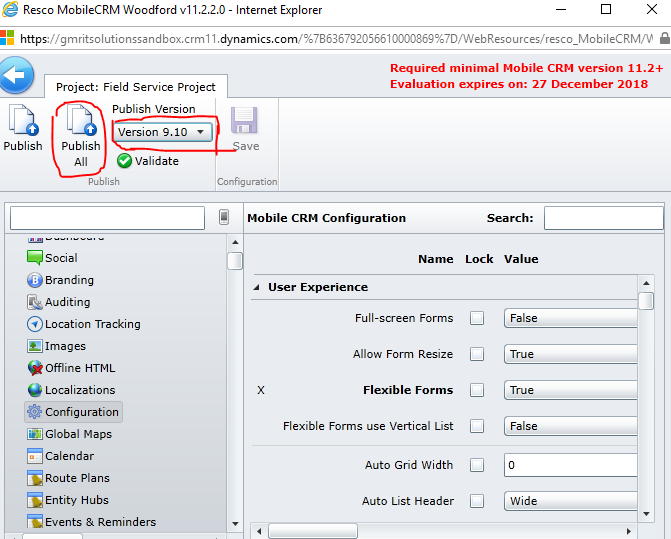This screenshot has width=671, height=539.
Task: Open the Branding sidebar item
Action: (60, 280)
